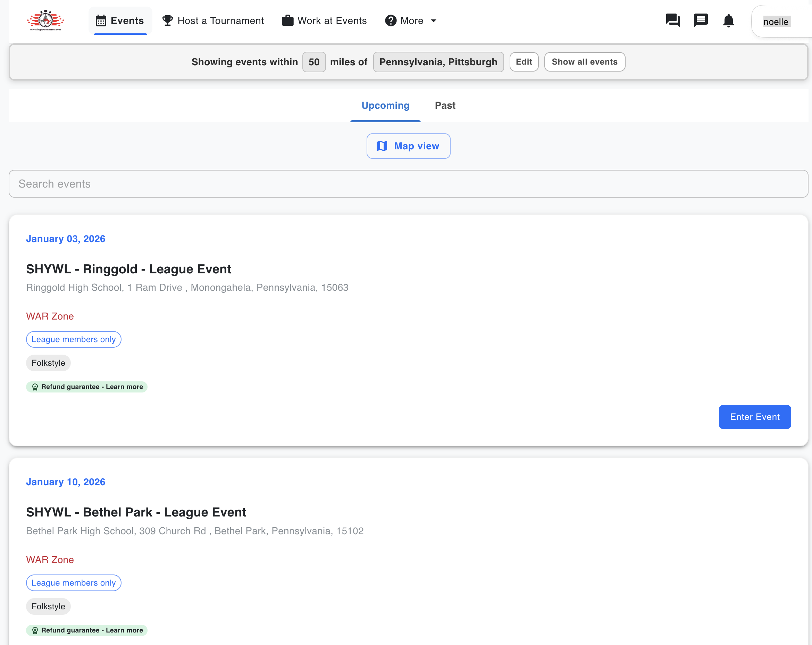The image size is (812, 645).
Task: Open Map view with map icon
Action: pyautogui.click(x=408, y=146)
